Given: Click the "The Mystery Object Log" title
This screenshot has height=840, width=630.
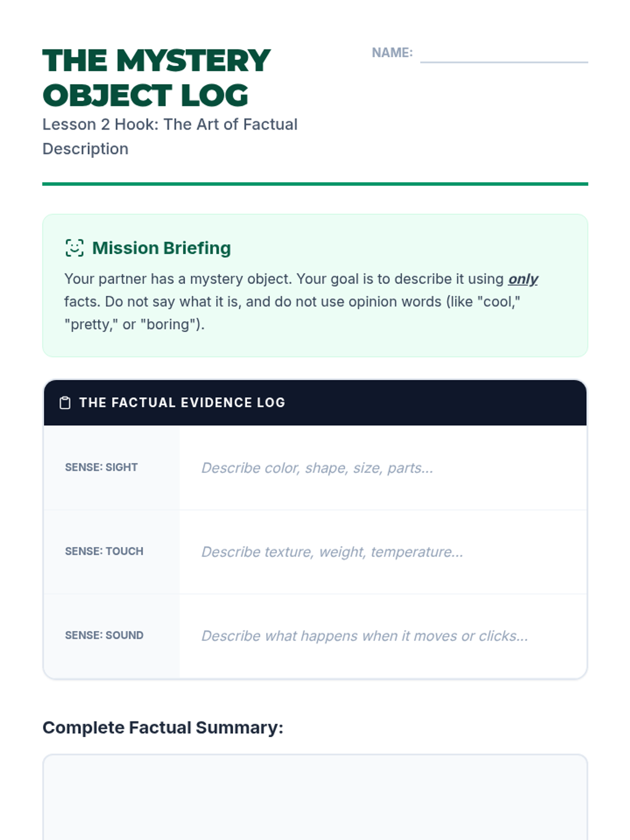Looking at the screenshot, I should click(156, 78).
